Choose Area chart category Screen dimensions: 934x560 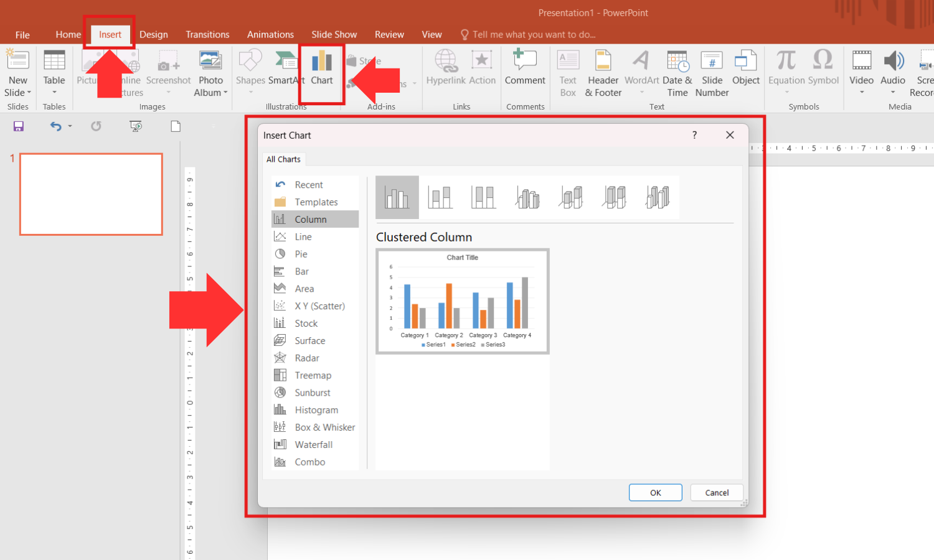tap(315, 289)
